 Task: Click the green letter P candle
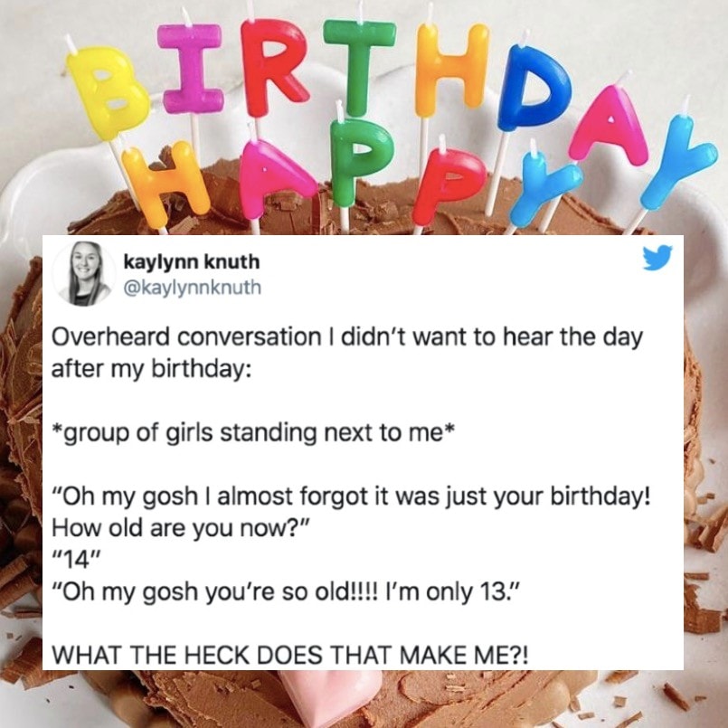pyautogui.click(x=361, y=160)
